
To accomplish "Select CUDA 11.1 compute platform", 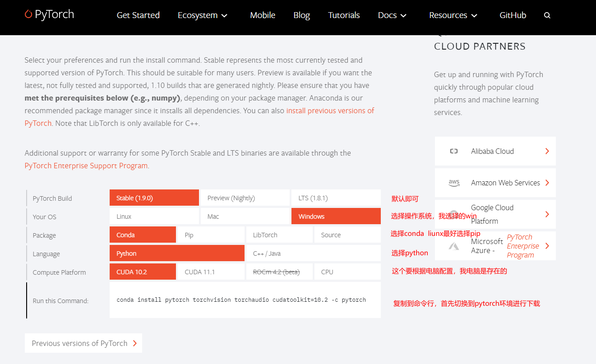I will [211, 272].
